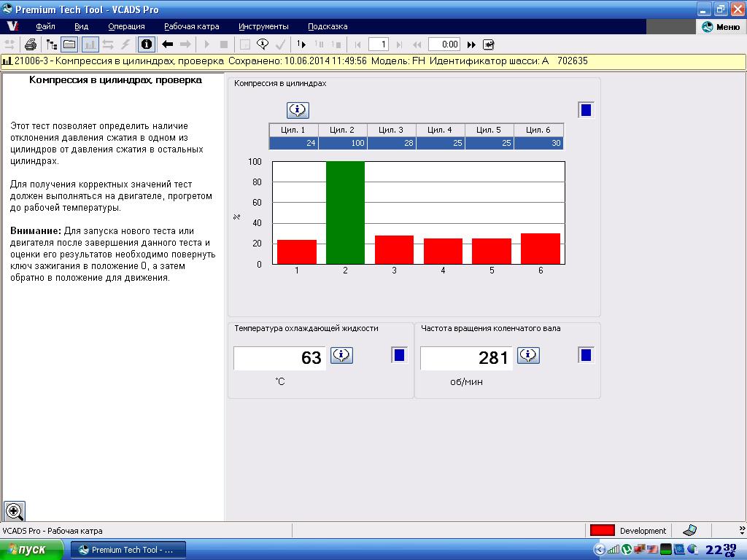Click the printer icon in toolbar
This screenshot has width=747, height=560.
(x=31, y=44)
